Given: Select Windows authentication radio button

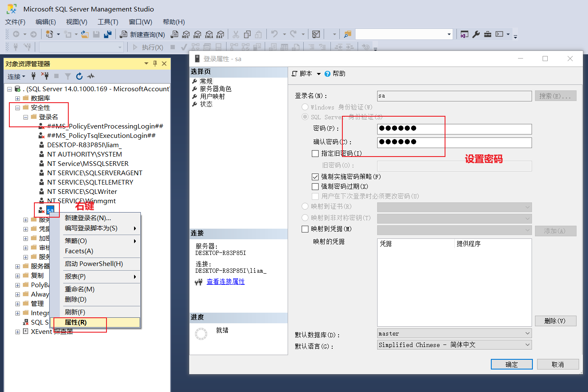Looking at the screenshot, I should click(x=305, y=107).
